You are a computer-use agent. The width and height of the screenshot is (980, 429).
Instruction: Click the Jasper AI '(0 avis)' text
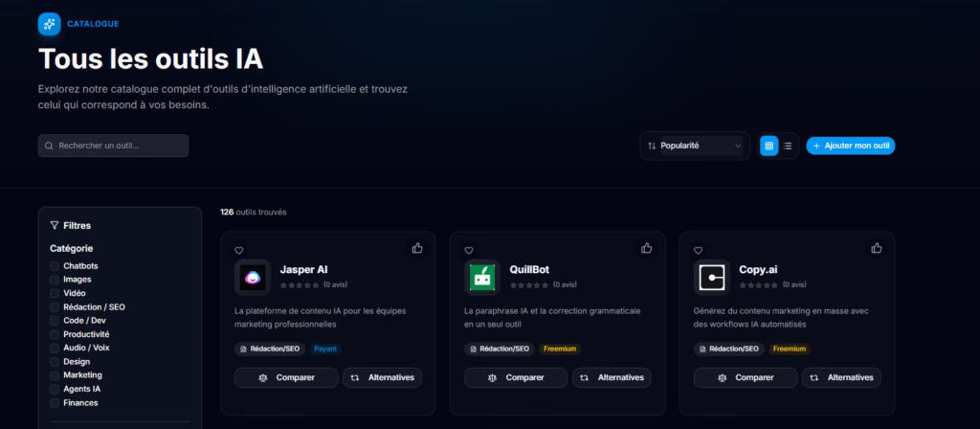[x=335, y=285]
